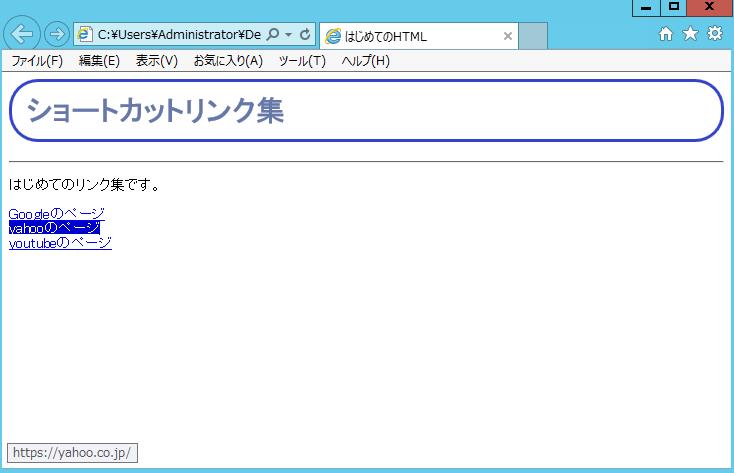
Task: Click the browser Back arrow button
Action: (x=22, y=34)
